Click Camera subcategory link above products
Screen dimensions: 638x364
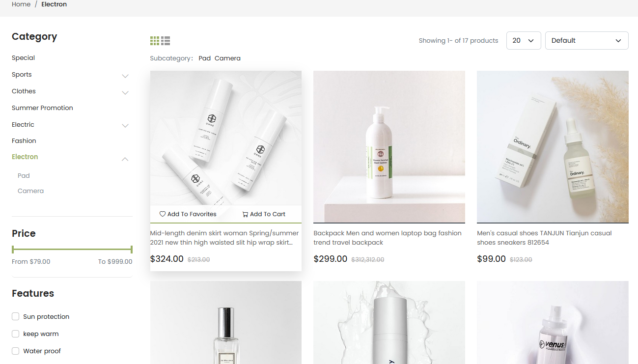(227, 58)
